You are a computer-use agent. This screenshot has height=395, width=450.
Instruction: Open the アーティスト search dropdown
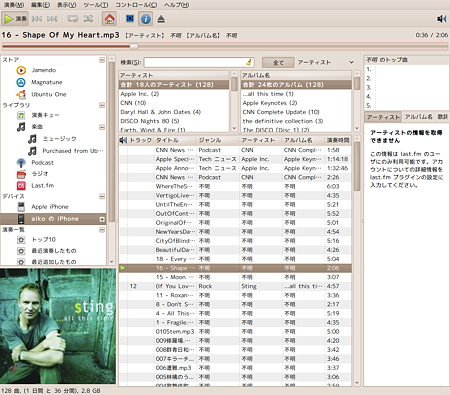coord(326,62)
